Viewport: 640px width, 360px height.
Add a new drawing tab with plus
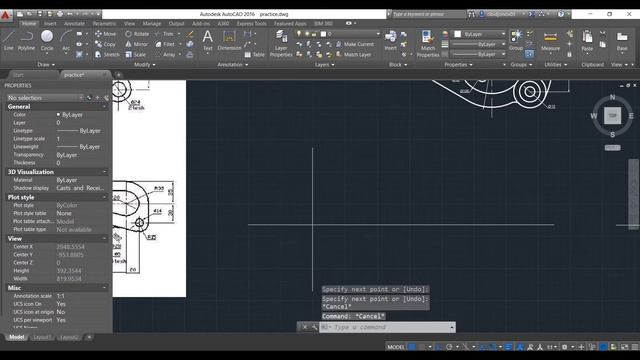(118, 75)
